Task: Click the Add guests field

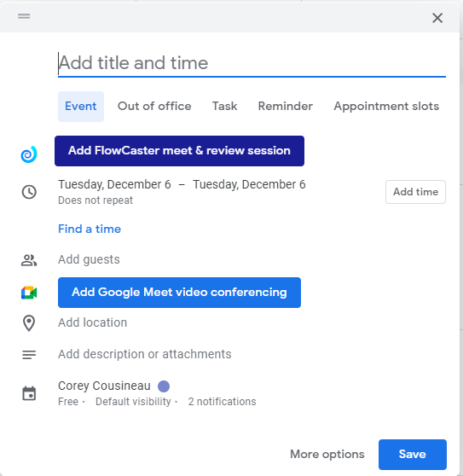Action: click(89, 260)
